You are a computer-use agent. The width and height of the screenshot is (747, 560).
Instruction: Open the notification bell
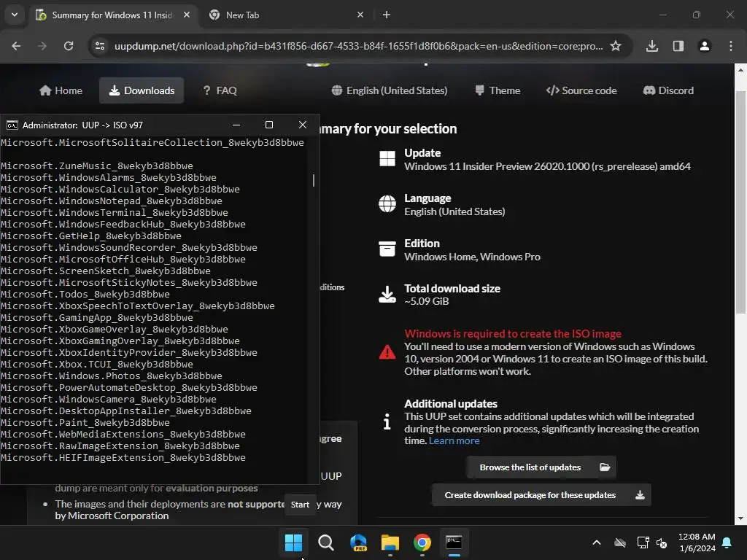(x=727, y=542)
